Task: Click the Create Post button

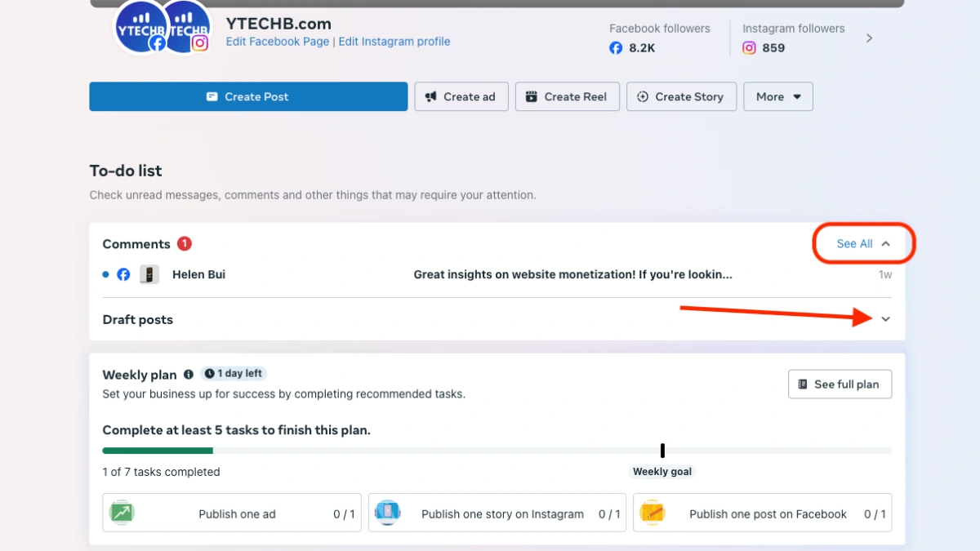Action: coord(248,96)
